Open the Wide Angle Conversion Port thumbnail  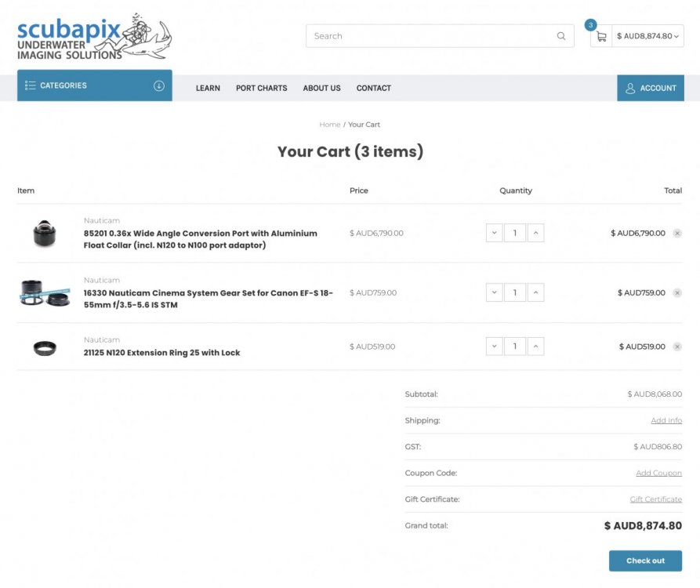pyautogui.click(x=45, y=233)
